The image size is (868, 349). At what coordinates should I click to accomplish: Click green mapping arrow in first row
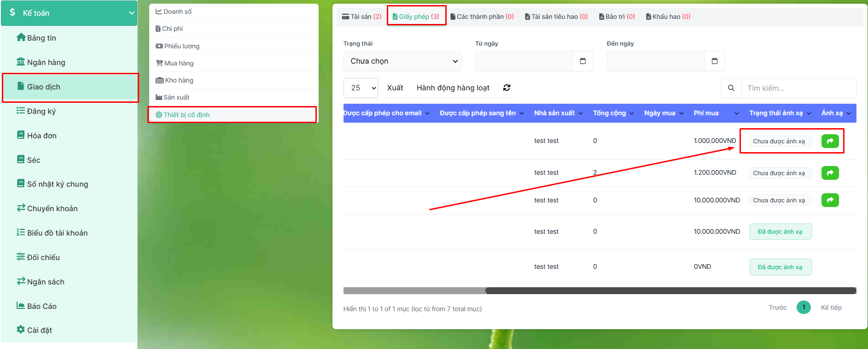(x=830, y=141)
